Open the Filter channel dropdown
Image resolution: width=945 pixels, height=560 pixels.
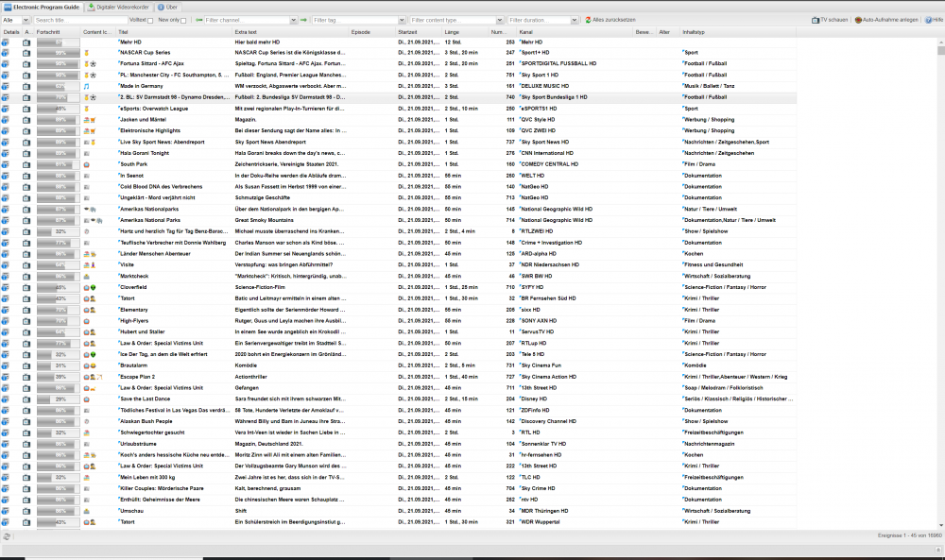click(x=294, y=20)
